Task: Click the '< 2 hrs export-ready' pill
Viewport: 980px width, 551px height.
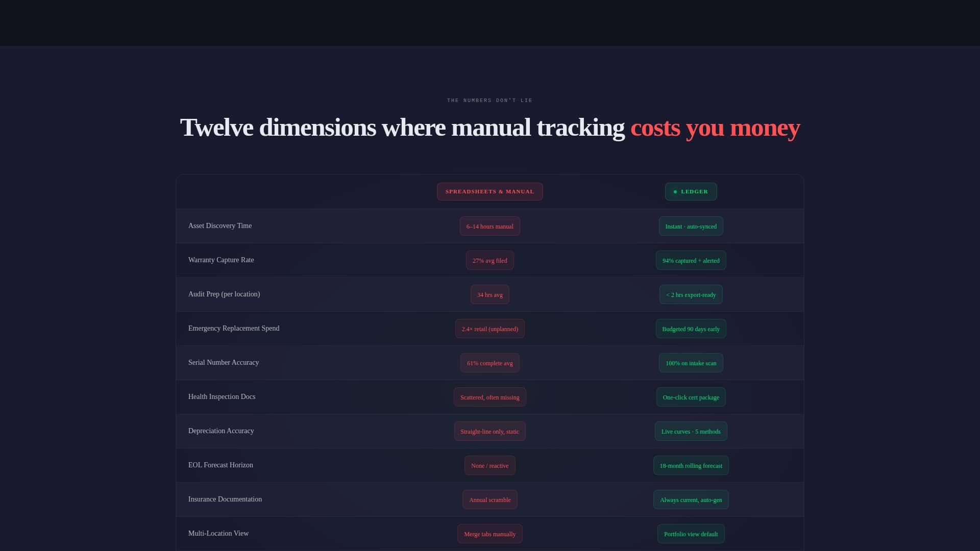Action: (x=691, y=295)
